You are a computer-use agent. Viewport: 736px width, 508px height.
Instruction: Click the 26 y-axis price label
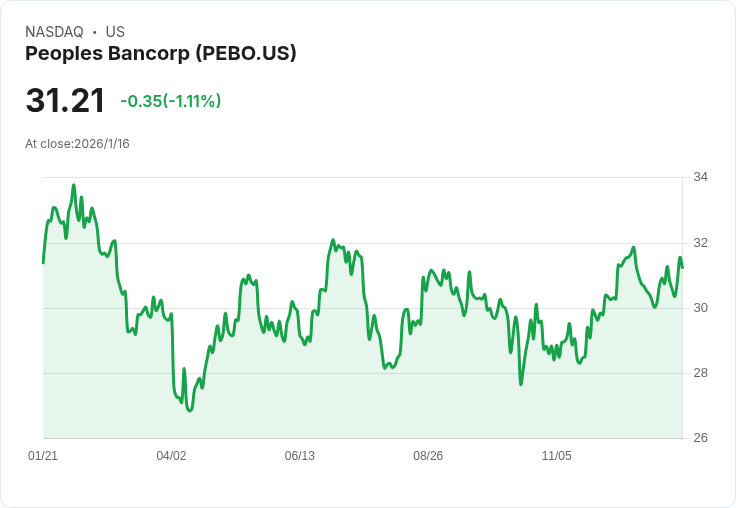700,438
